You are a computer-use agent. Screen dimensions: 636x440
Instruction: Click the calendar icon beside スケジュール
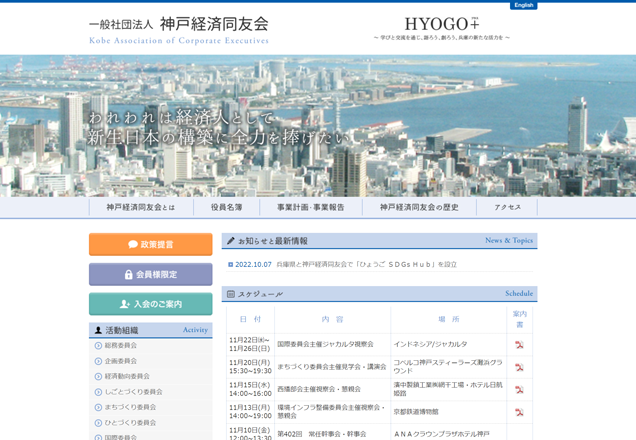[230, 294]
